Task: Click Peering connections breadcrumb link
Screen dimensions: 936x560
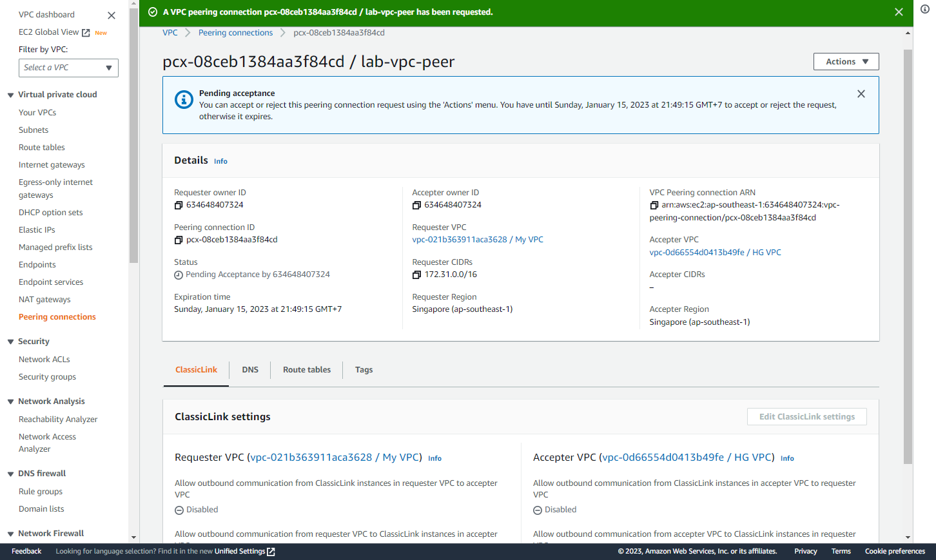Action: tap(235, 33)
